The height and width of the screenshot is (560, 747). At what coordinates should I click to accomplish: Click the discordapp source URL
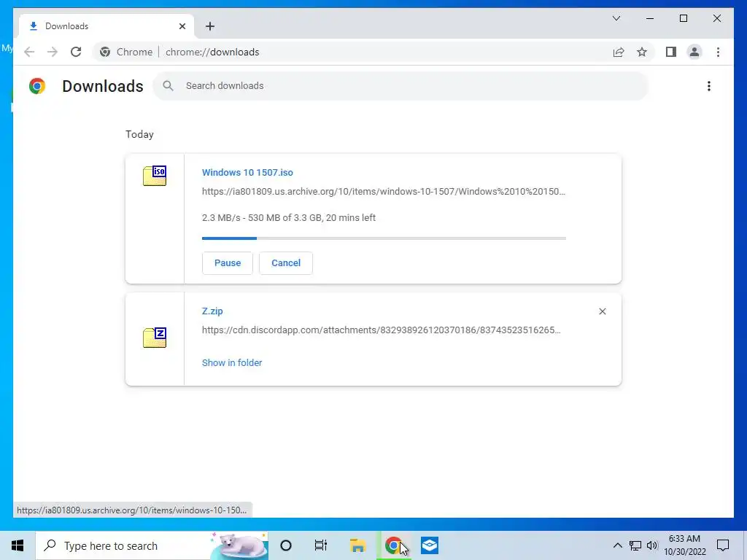point(381,330)
